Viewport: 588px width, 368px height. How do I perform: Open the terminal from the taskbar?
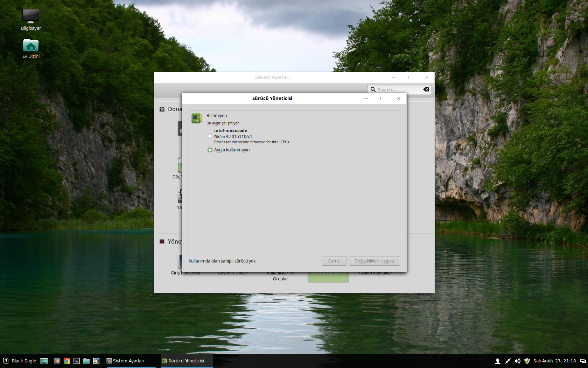pyautogui.click(x=77, y=361)
